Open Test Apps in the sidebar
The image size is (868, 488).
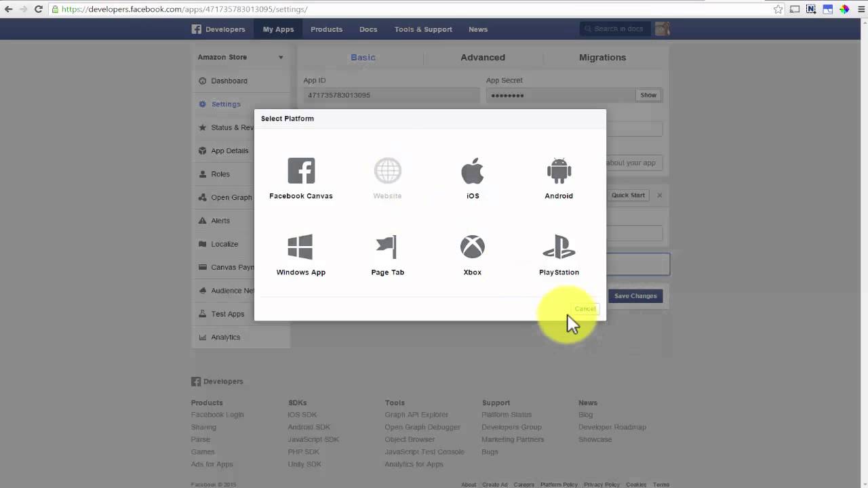click(227, 314)
